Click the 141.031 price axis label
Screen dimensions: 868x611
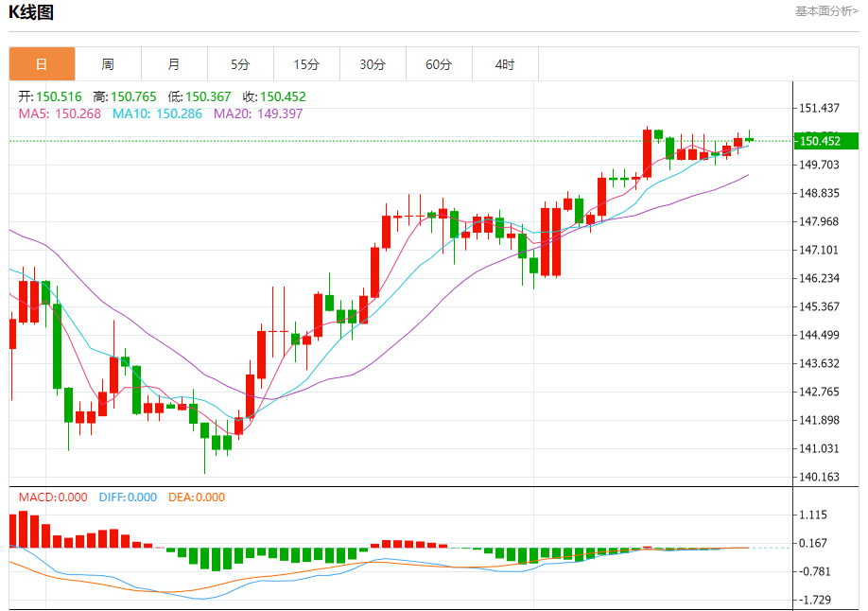pos(819,448)
